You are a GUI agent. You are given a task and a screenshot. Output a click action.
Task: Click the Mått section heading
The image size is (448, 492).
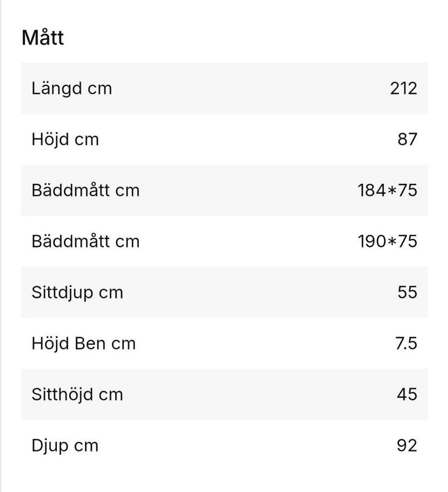42,38
